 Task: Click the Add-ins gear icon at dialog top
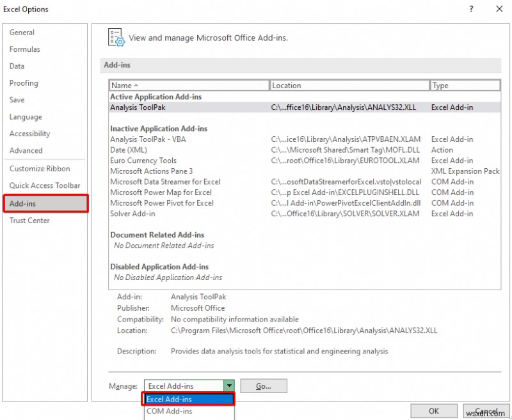pyautogui.click(x=116, y=38)
